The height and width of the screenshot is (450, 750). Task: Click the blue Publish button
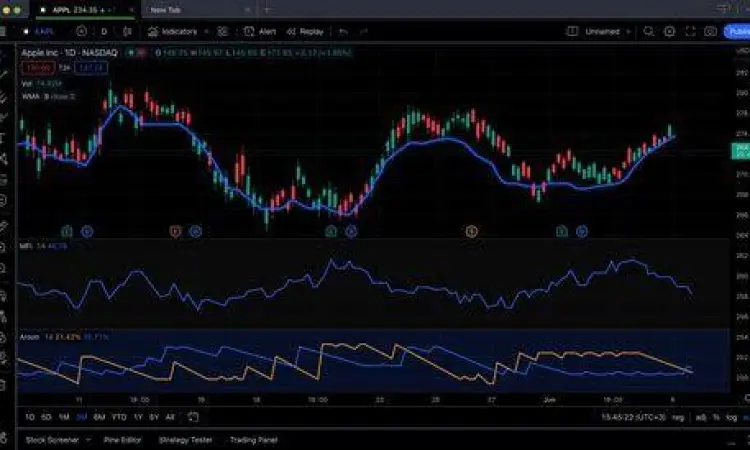point(737,32)
